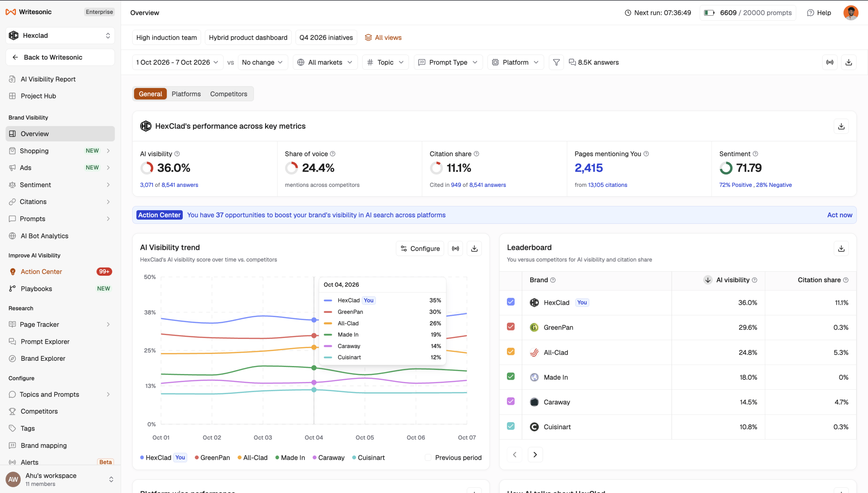The width and height of the screenshot is (868, 493).
Task: Switch to the Competitors tab
Action: 229,94
